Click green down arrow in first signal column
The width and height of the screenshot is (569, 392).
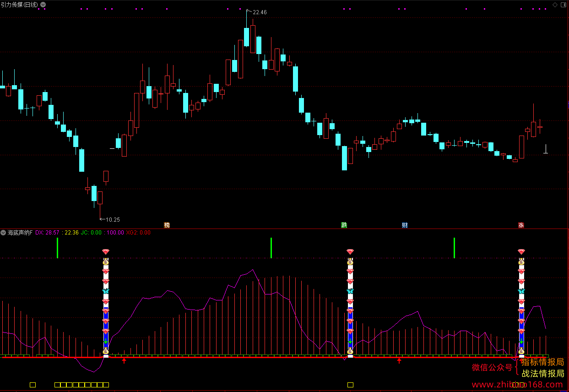[x=106, y=342]
